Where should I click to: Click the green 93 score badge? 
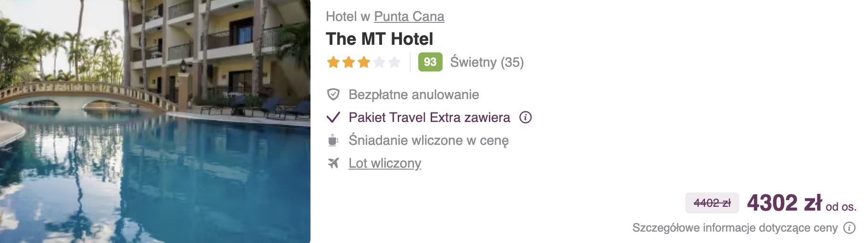430,62
